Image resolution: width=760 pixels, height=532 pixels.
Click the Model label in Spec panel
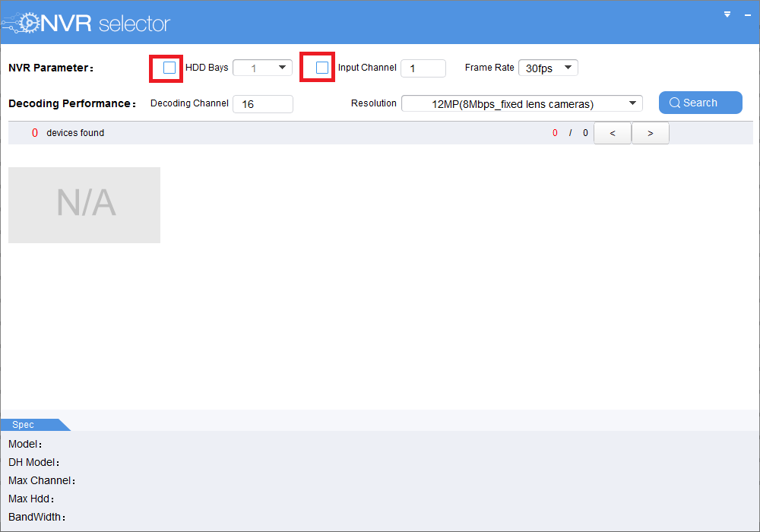25,445
